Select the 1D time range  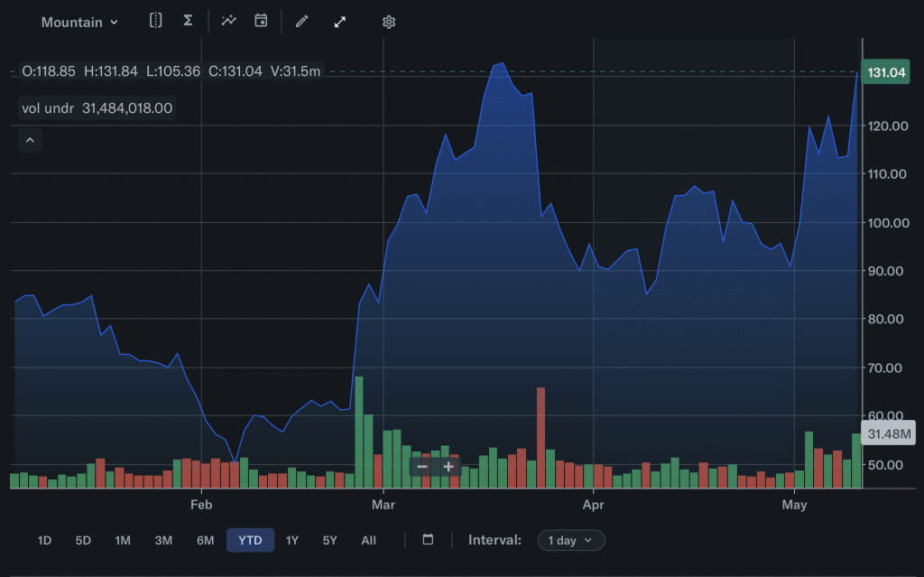(x=45, y=540)
